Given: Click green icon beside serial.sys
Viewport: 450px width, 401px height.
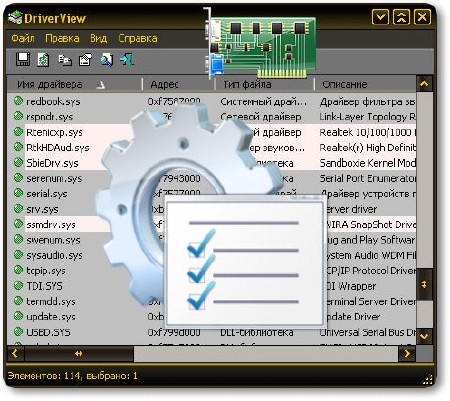Looking at the screenshot, I should [18, 193].
